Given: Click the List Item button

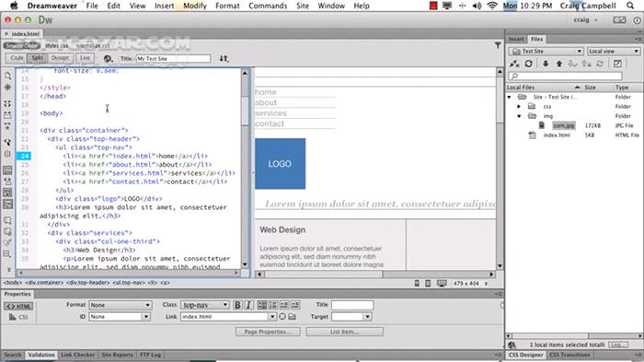Looking at the screenshot, I should [345, 332].
